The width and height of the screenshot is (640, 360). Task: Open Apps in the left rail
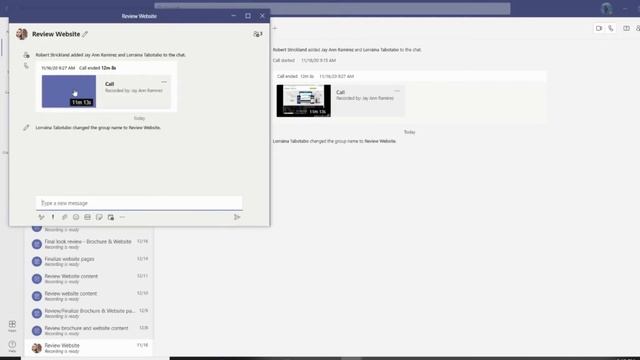tap(12, 326)
